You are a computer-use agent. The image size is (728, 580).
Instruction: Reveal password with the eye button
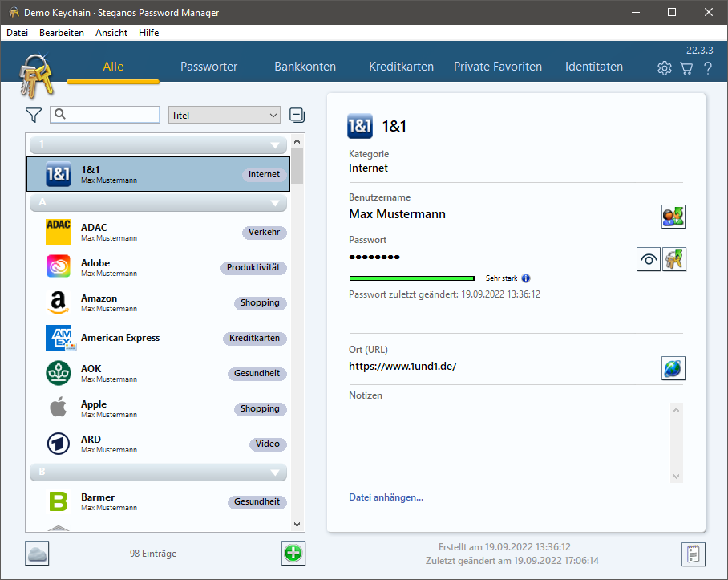649,259
